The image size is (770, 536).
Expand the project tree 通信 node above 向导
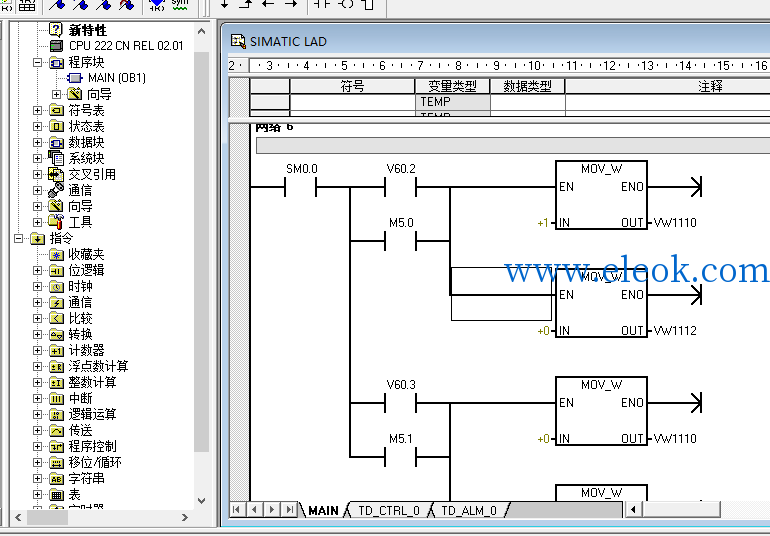[x=37, y=190]
